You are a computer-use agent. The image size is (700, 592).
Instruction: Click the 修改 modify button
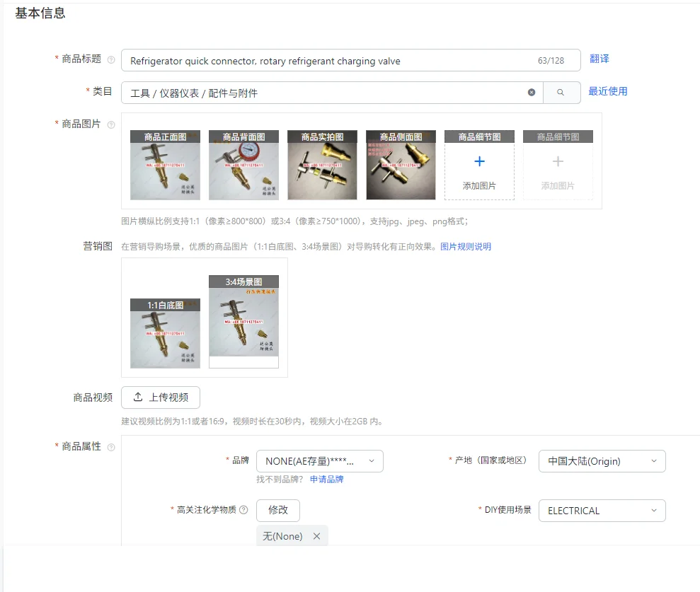[x=277, y=511]
